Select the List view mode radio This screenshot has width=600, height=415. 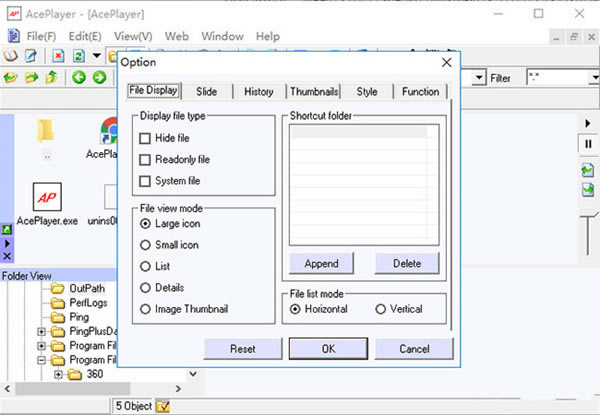click(x=145, y=266)
